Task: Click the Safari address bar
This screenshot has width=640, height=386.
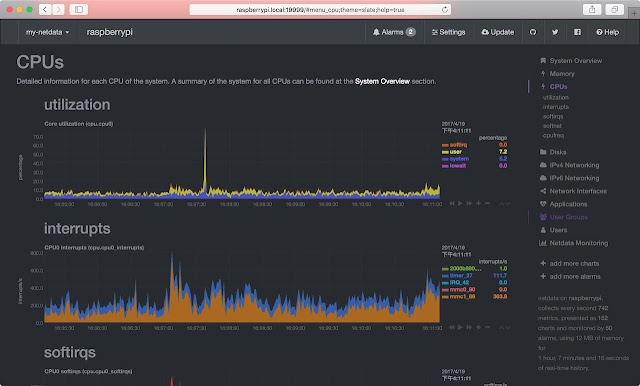Action: (x=320, y=9)
